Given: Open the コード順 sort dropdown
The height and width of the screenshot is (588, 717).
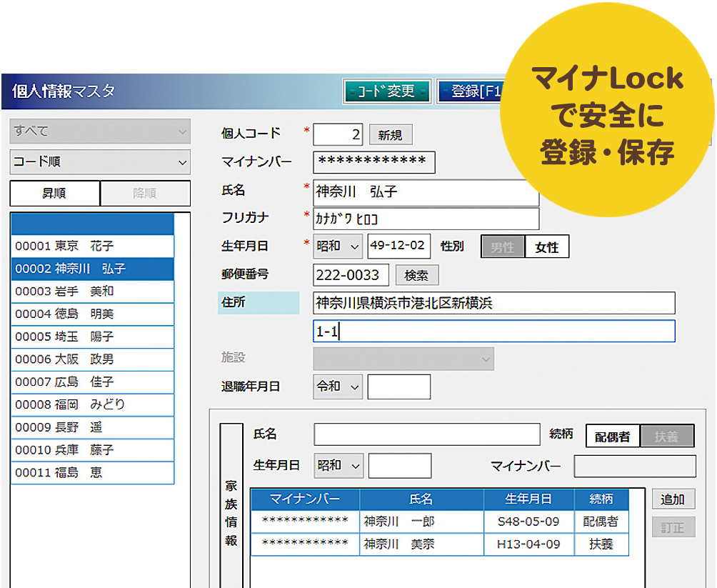Looking at the screenshot, I should [x=100, y=162].
